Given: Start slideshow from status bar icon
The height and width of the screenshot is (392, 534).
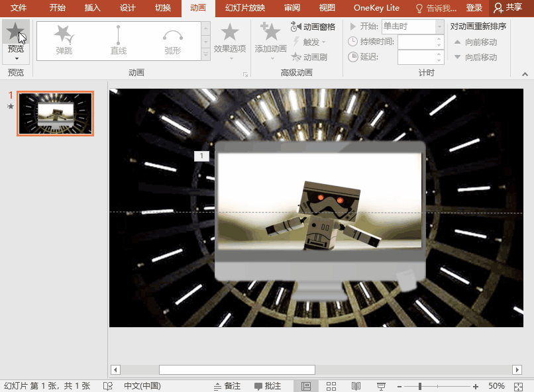Looking at the screenshot, I should pos(381,386).
